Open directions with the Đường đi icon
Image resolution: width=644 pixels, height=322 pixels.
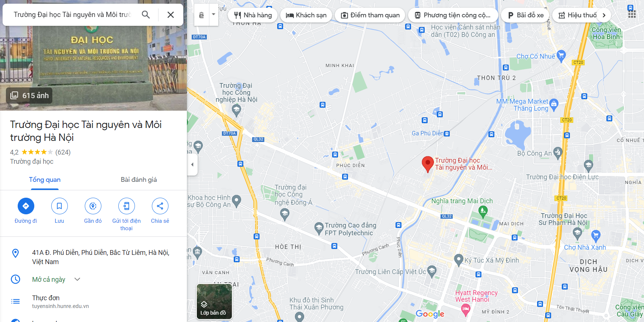coord(26,206)
